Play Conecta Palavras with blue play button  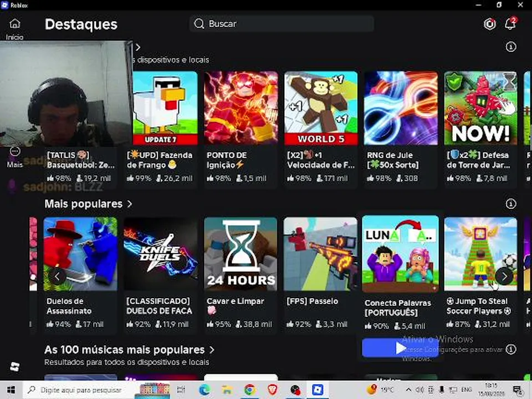[x=400, y=348]
